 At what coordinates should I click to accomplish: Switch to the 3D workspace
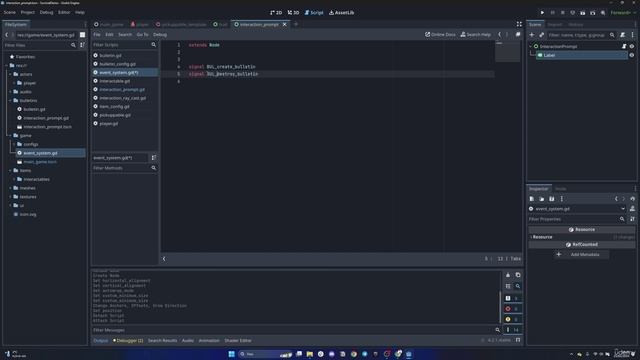tap(293, 13)
